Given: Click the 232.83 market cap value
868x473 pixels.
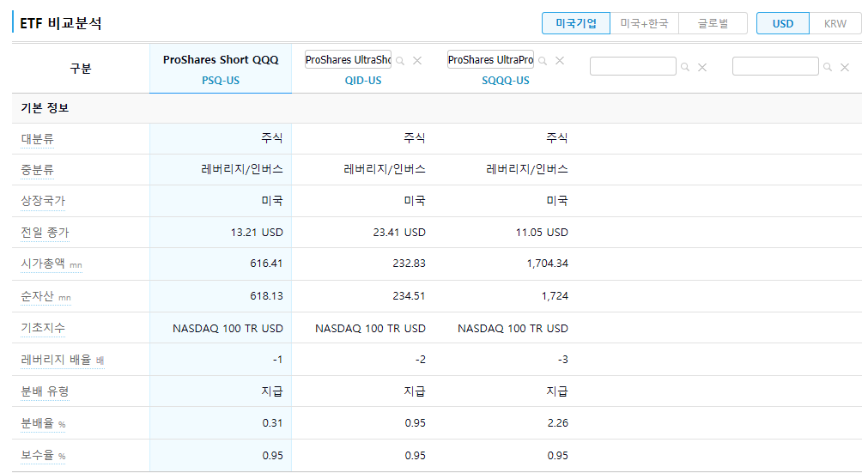Looking at the screenshot, I should [409, 264].
